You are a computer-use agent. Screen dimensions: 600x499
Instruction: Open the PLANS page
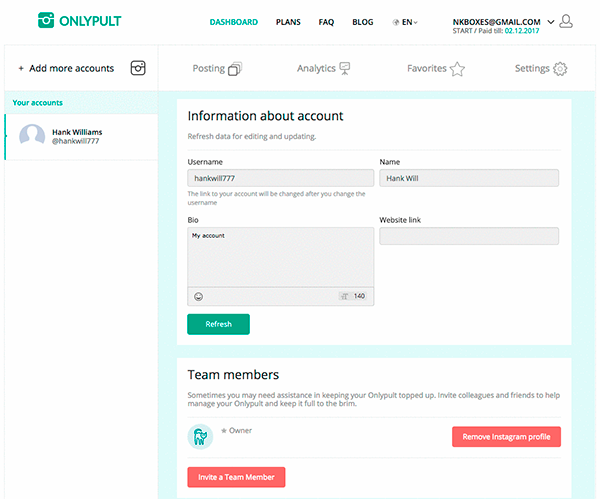(x=288, y=22)
